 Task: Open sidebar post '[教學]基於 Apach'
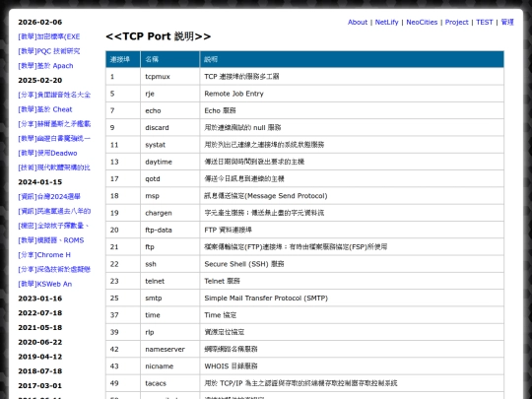pyautogui.click(x=45, y=66)
